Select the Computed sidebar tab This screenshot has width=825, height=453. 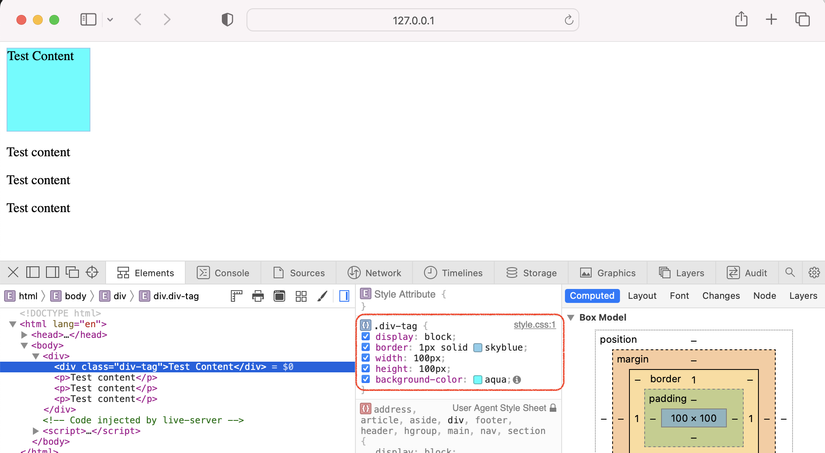pyautogui.click(x=592, y=296)
